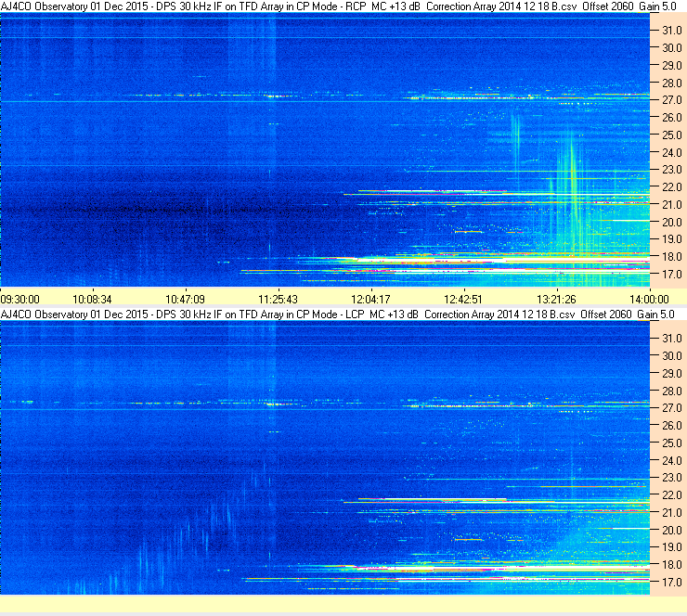The width and height of the screenshot is (687, 616).
Task: Pick 20.0 frequency label in RCP panel
Action: click(x=671, y=223)
